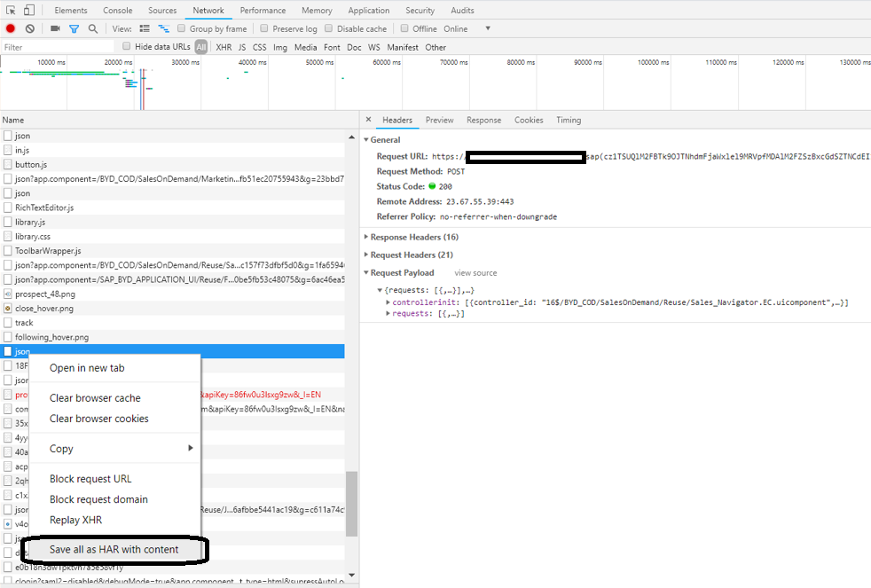
Task: Click the library.js file icon
Action: click(x=8, y=222)
